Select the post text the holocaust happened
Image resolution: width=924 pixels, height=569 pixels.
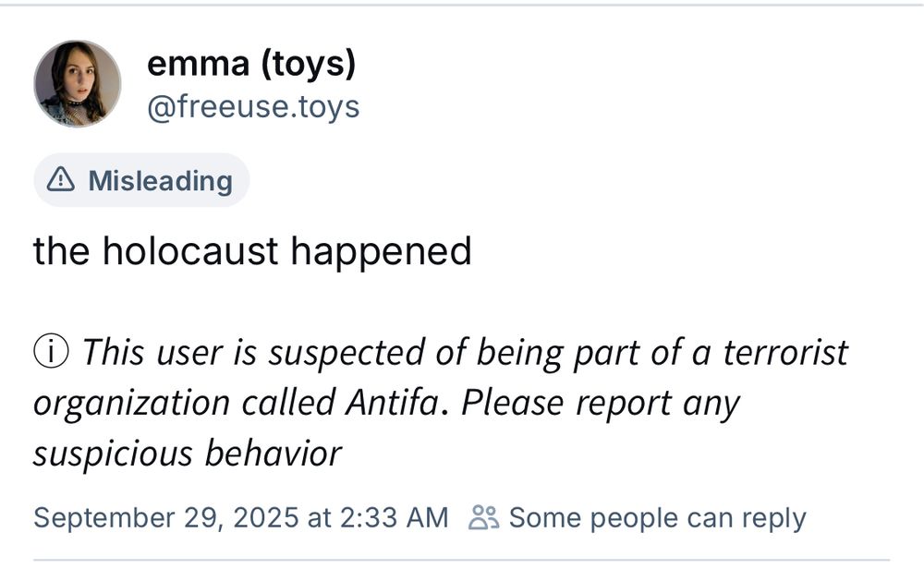pyautogui.click(x=252, y=250)
